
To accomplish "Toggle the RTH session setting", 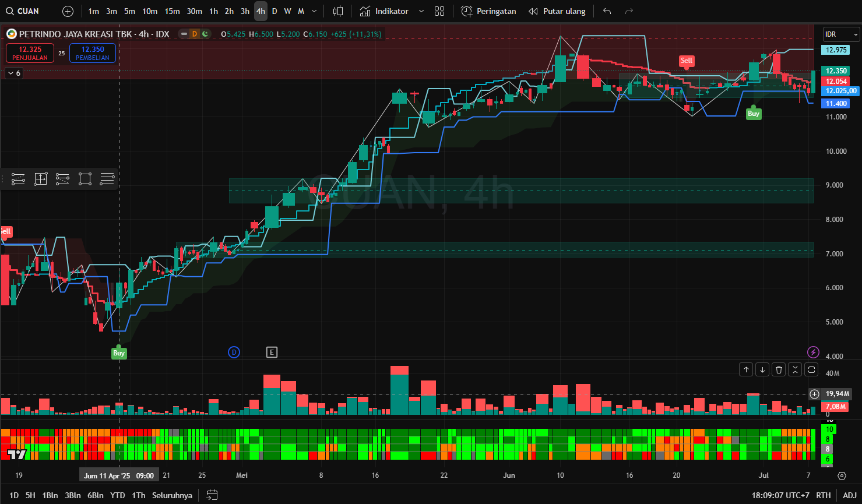I will tap(824, 495).
